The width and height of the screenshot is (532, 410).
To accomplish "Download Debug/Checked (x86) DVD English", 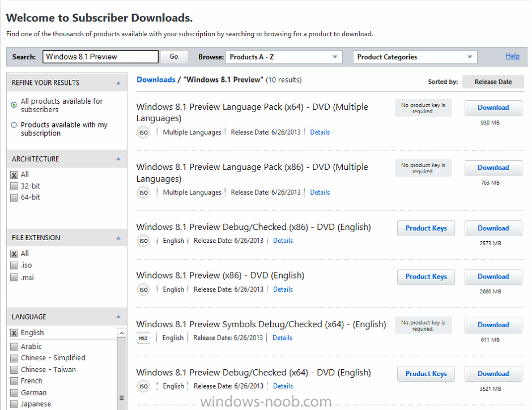I will point(493,228).
